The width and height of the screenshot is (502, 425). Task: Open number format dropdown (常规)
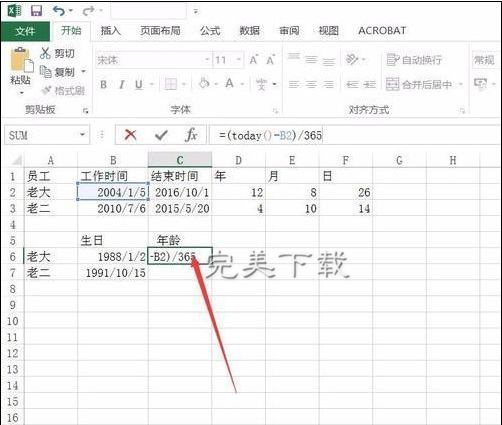pyautogui.click(x=487, y=60)
